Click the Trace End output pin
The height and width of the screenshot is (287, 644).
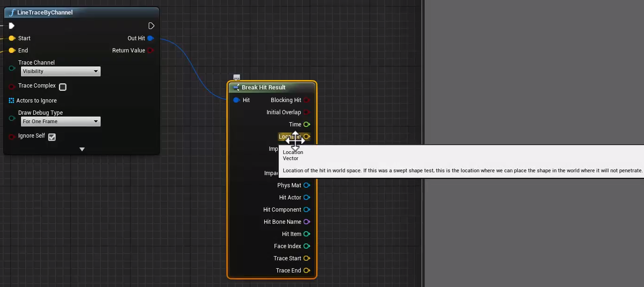(x=307, y=271)
